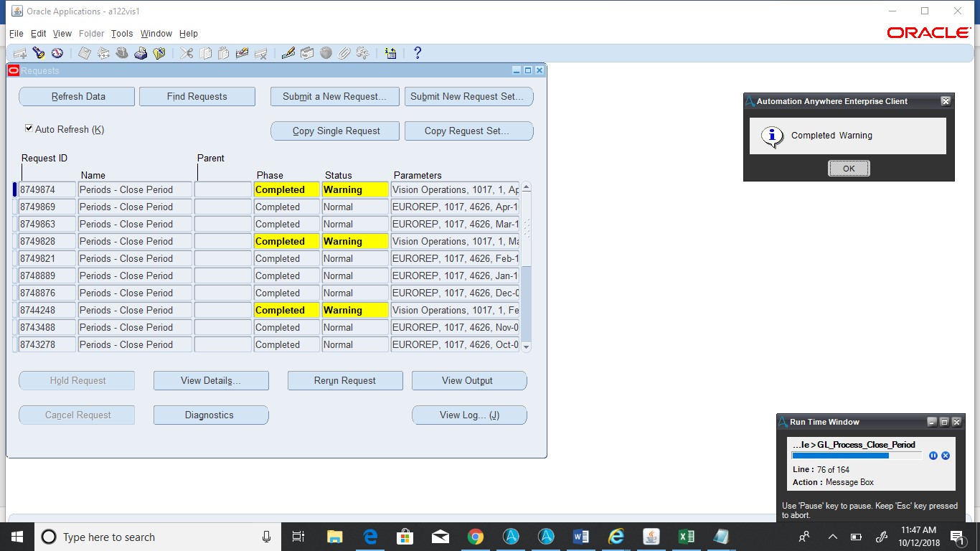The width and height of the screenshot is (980, 551).
Task: Click the View Log button
Action: (469, 415)
